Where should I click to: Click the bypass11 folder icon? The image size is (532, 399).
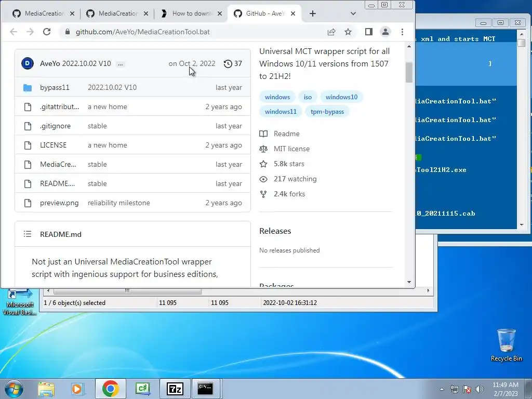[x=28, y=88]
